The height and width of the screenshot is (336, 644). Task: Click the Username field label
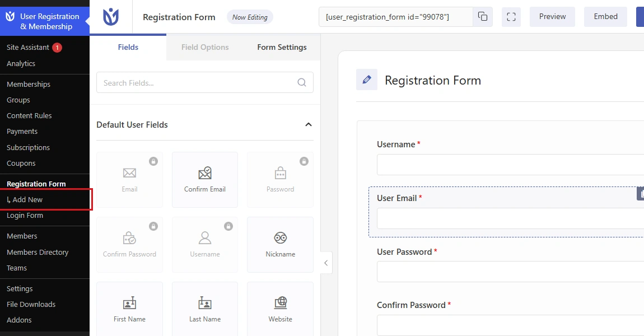click(x=396, y=144)
